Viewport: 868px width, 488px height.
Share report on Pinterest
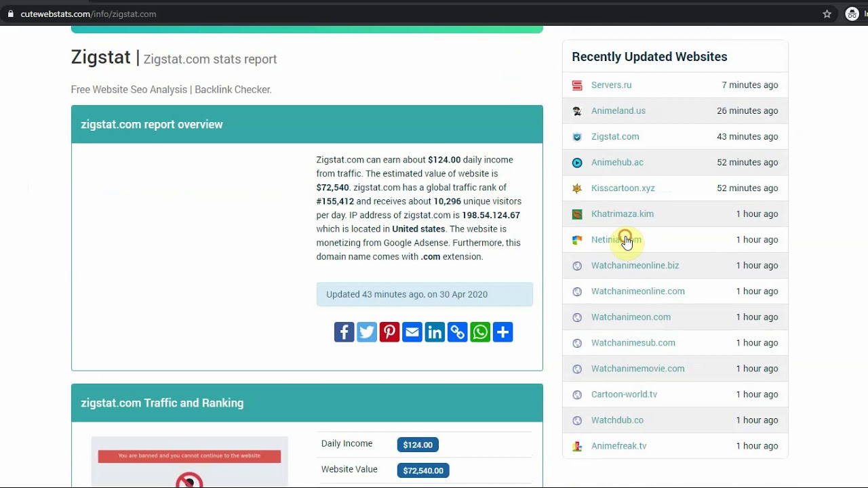coord(389,332)
